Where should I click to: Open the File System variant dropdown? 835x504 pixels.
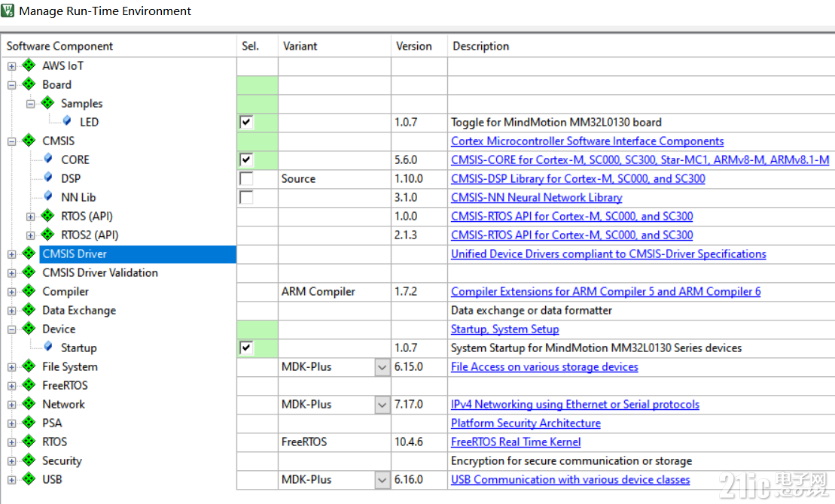382,367
